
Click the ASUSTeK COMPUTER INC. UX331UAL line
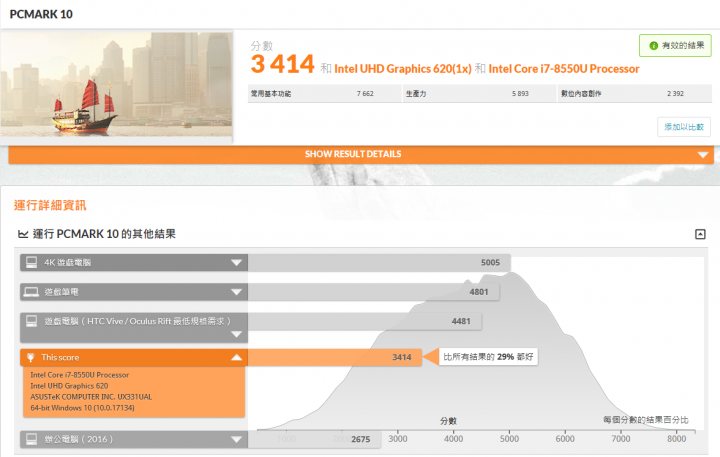(91, 397)
